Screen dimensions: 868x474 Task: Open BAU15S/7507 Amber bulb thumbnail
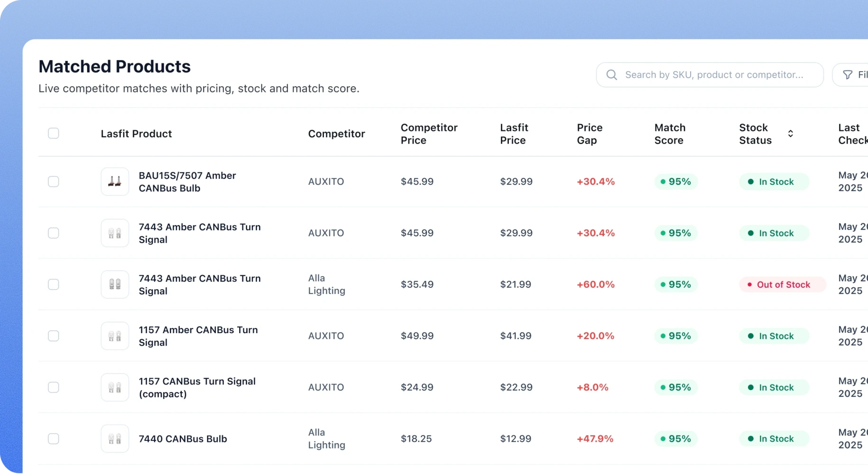pos(115,182)
